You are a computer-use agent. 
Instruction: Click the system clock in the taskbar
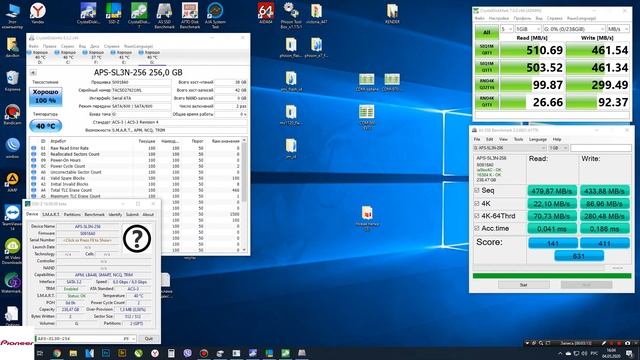(611, 353)
